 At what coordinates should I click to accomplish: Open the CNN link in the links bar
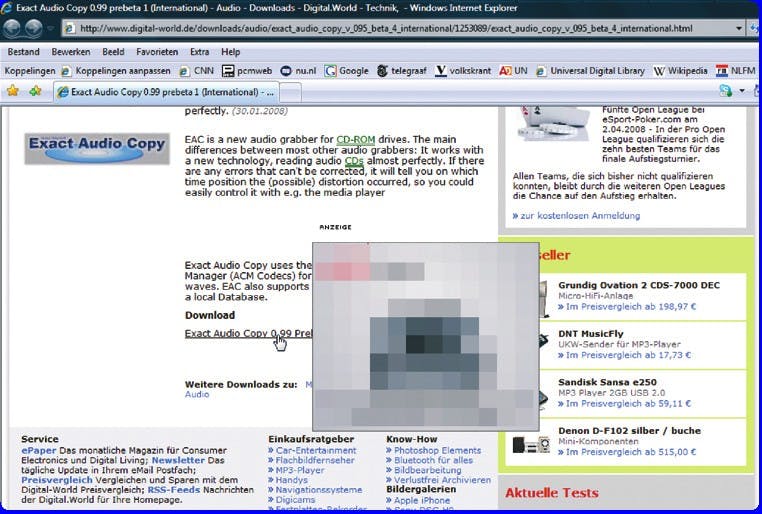coord(197,71)
